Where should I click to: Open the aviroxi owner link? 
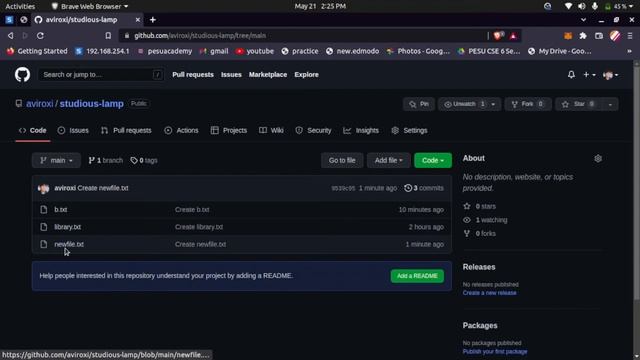[40, 104]
